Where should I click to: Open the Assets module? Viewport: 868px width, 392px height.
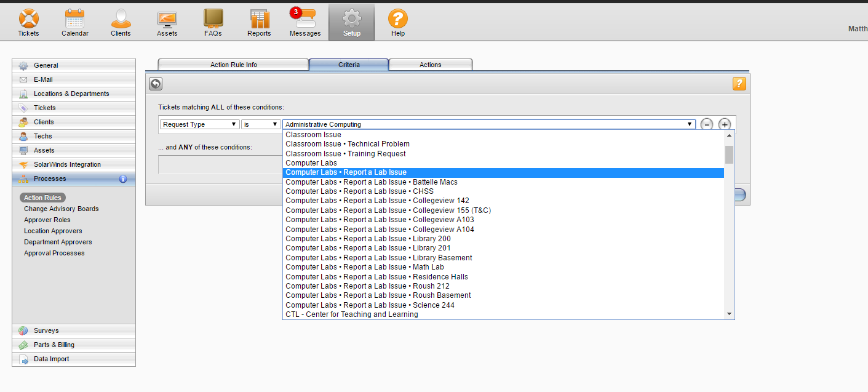pos(167,23)
